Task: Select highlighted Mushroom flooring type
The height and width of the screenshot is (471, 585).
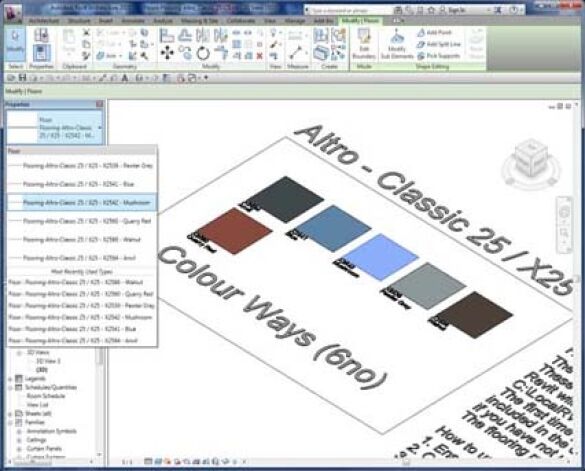Action: tap(82, 203)
